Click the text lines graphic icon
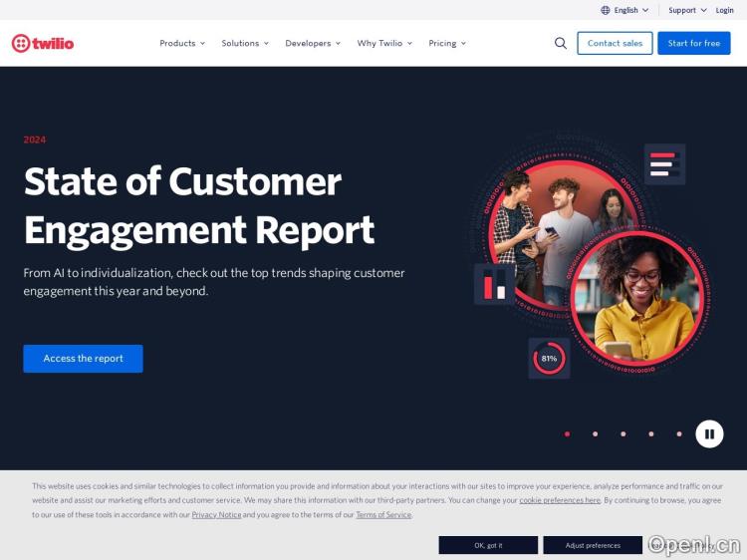Screen dimensions: 747x560 click(x=664, y=164)
